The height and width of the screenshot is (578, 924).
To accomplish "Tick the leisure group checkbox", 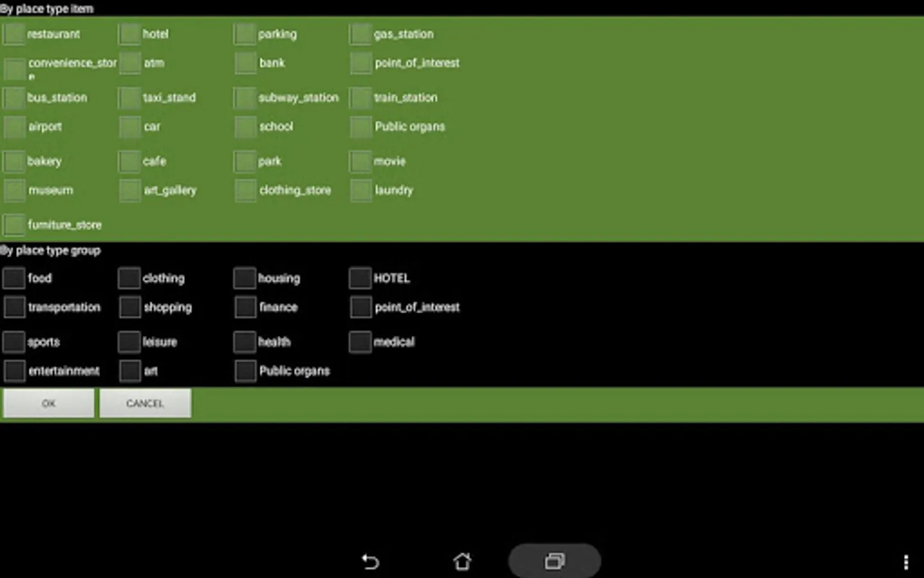I will click(x=130, y=342).
